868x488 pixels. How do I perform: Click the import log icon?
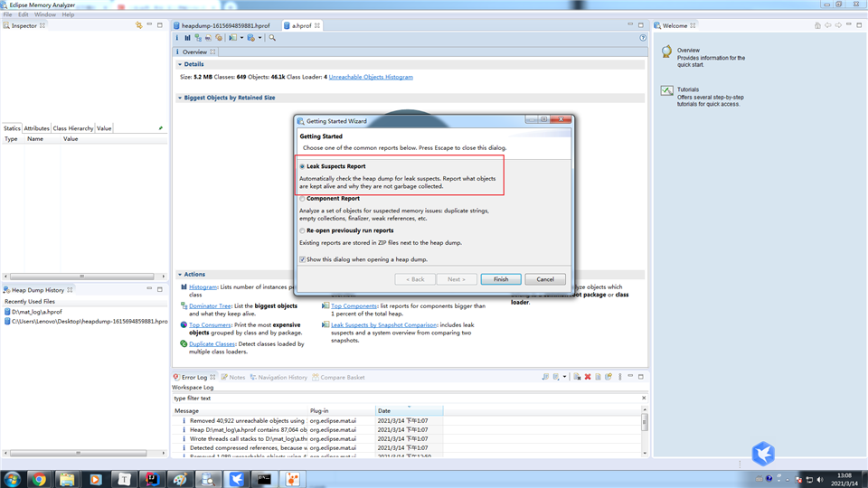coord(556,377)
